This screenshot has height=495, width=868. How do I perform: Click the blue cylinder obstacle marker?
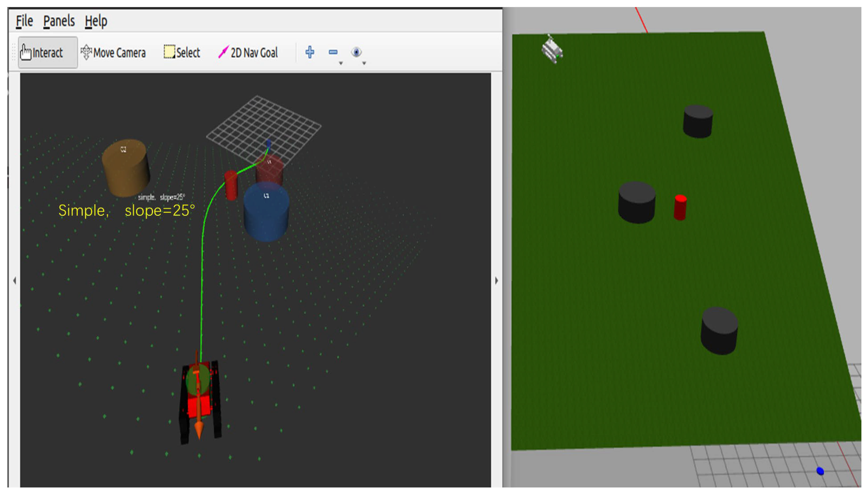(x=266, y=211)
